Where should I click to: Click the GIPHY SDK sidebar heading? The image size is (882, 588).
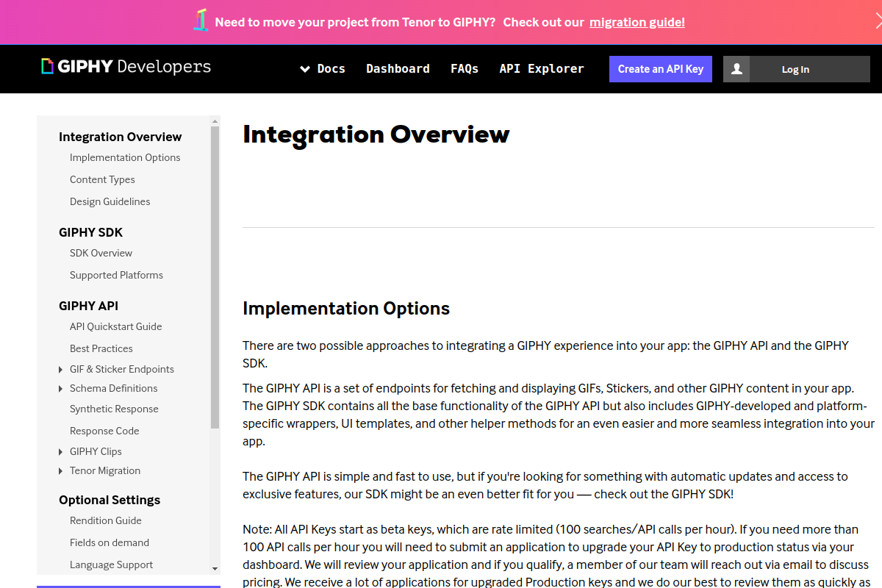tap(91, 232)
